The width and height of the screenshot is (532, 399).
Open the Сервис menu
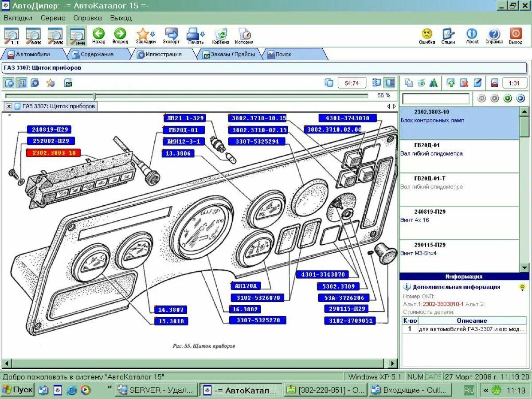[53, 18]
